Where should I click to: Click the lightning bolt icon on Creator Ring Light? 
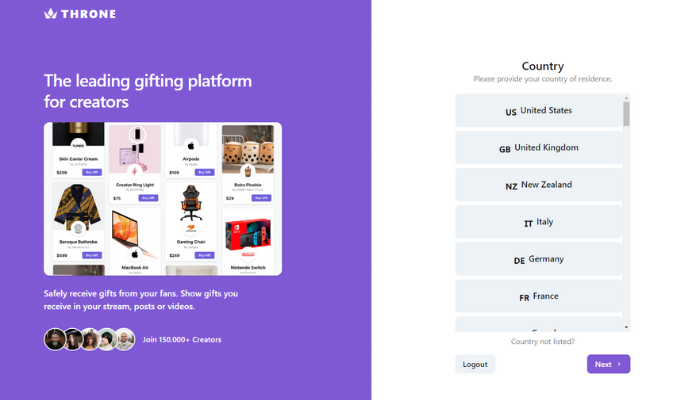pyautogui.click(x=134, y=171)
